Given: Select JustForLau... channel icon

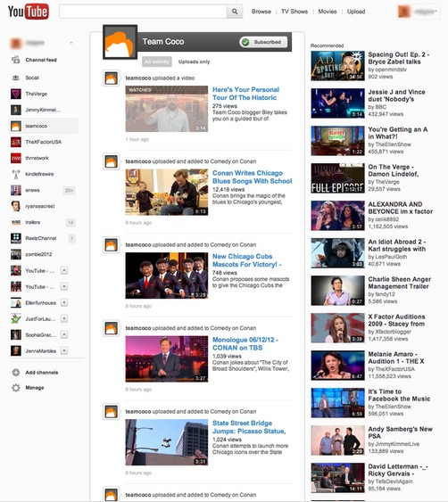Looking at the screenshot, I should 16,318.
